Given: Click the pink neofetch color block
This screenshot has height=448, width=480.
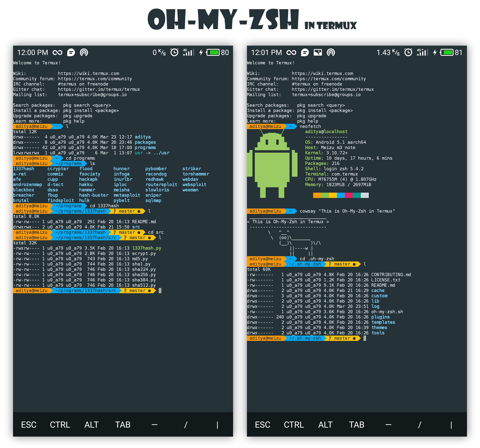Looking at the screenshot, I should 349,195.
